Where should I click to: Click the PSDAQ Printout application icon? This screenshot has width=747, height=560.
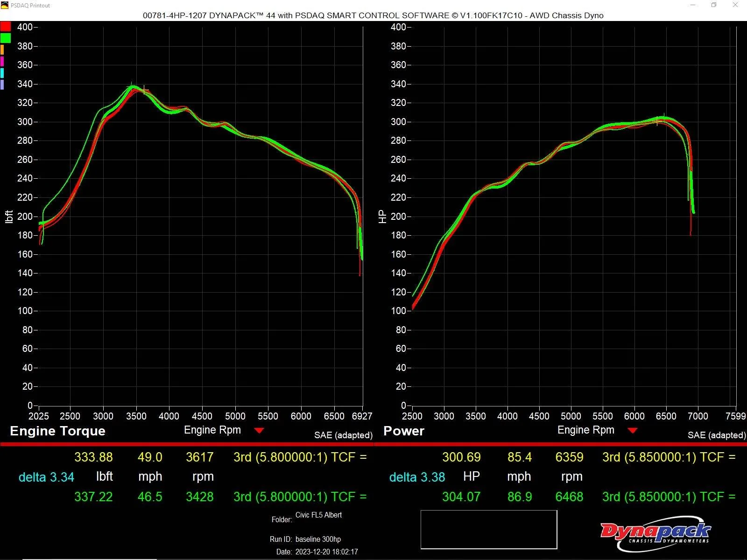point(5,5)
